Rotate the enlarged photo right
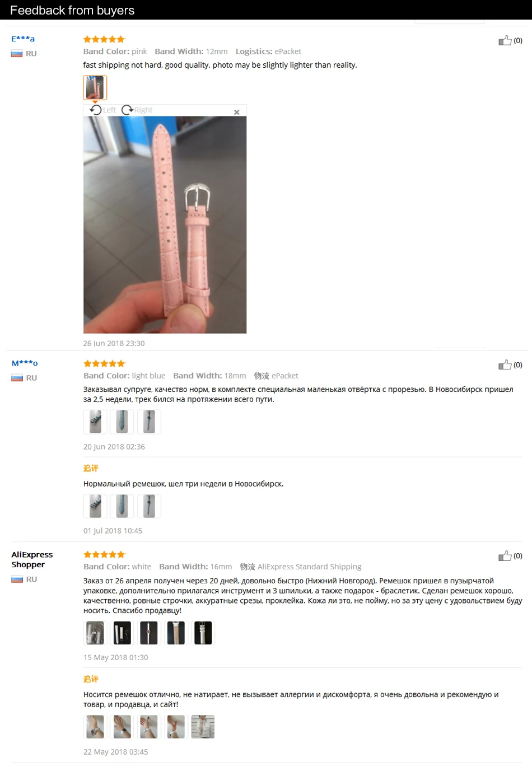The height and width of the screenshot is (767, 532). tap(137, 110)
